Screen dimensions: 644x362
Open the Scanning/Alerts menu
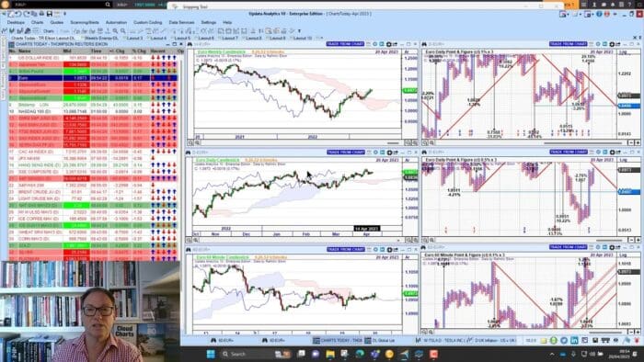coord(85,22)
